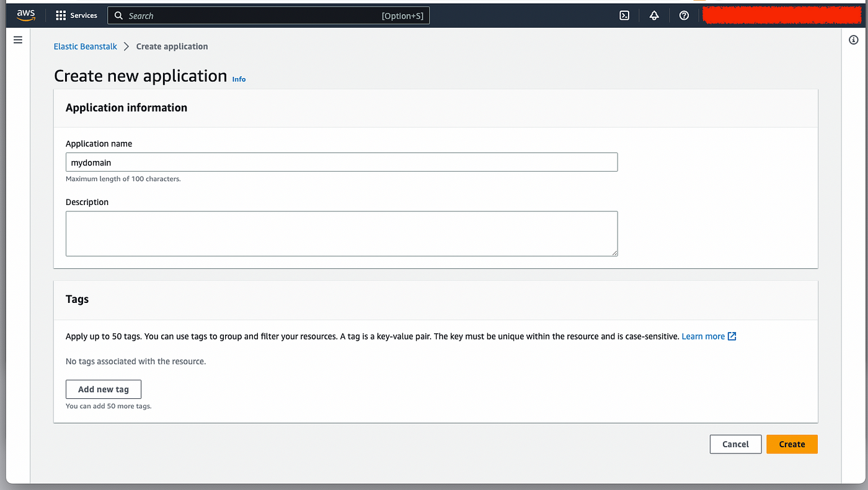Click the Description label

coord(87,203)
